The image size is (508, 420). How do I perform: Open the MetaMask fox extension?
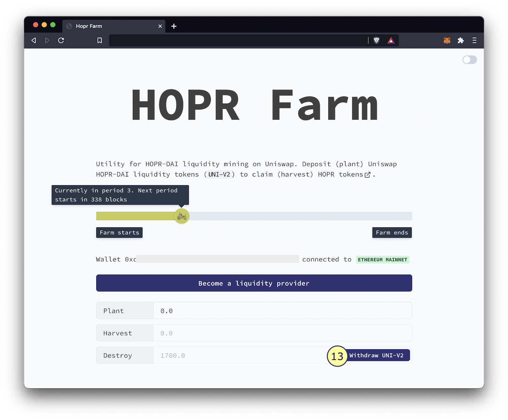[x=447, y=40]
